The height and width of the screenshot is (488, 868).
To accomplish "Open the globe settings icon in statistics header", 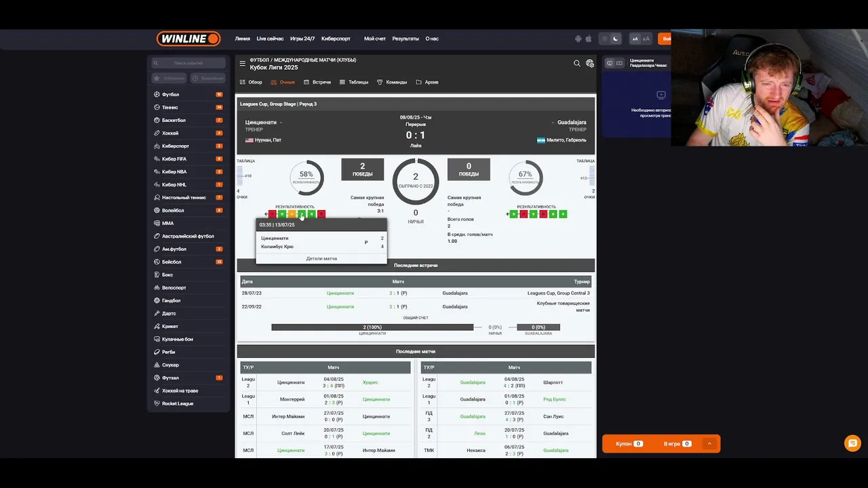I will (x=589, y=63).
